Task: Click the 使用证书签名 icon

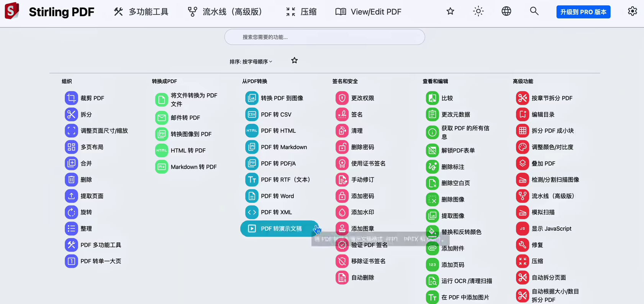Action: click(x=342, y=163)
